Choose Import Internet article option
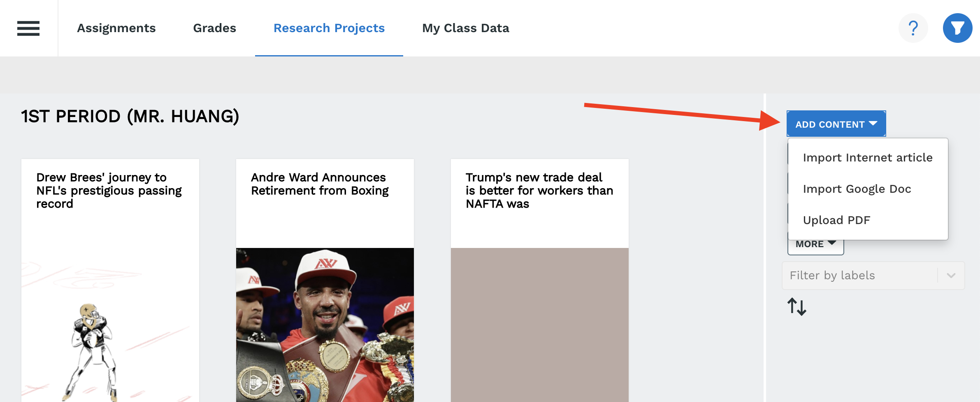Image resolution: width=980 pixels, height=402 pixels. click(x=867, y=158)
